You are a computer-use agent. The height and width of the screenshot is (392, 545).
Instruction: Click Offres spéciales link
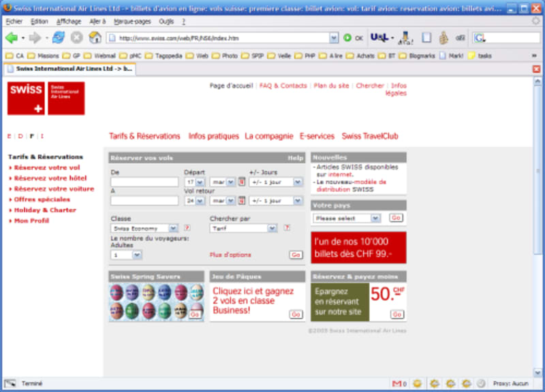pyautogui.click(x=42, y=199)
